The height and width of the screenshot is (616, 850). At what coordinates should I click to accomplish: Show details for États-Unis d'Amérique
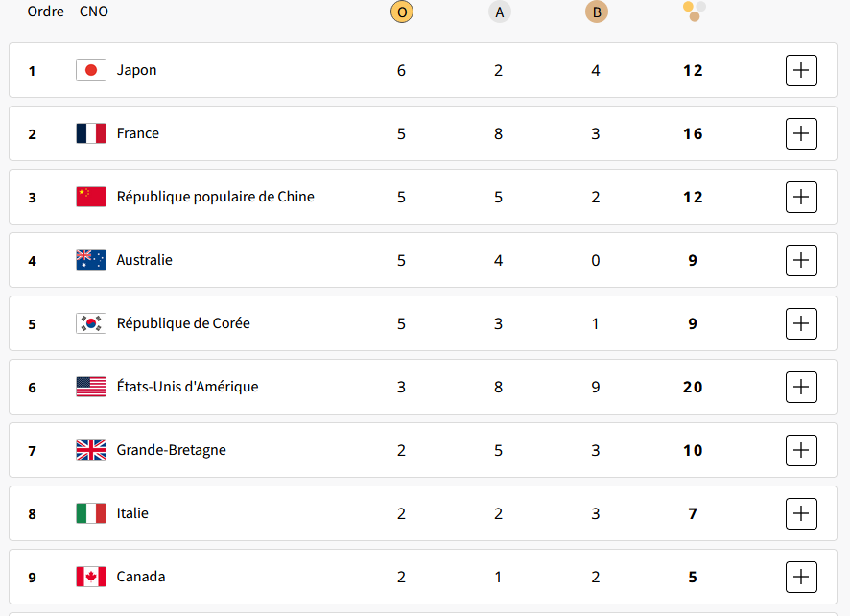pos(801,387)
